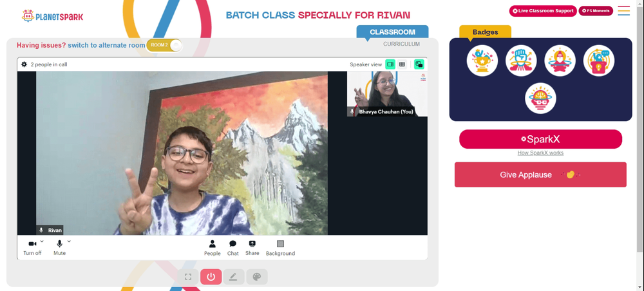Open PS Moments
The image size is (644, 291).
tap(596, 11)
